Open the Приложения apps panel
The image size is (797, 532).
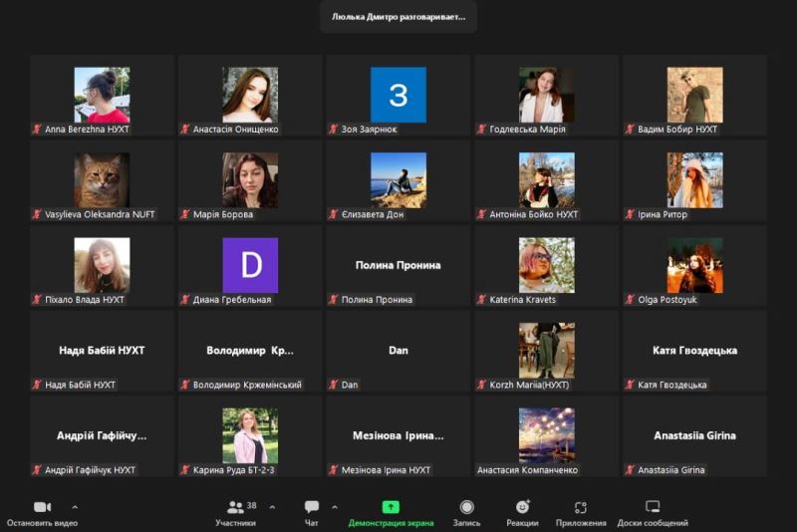coord(581,507)
